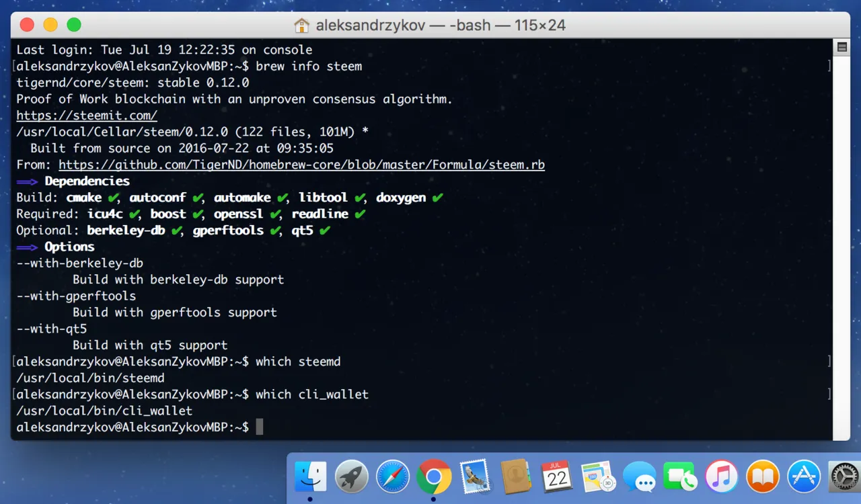Click 'libtool' build dependency
The height and width of the screenshot is (504, 861).
(324, 198)
